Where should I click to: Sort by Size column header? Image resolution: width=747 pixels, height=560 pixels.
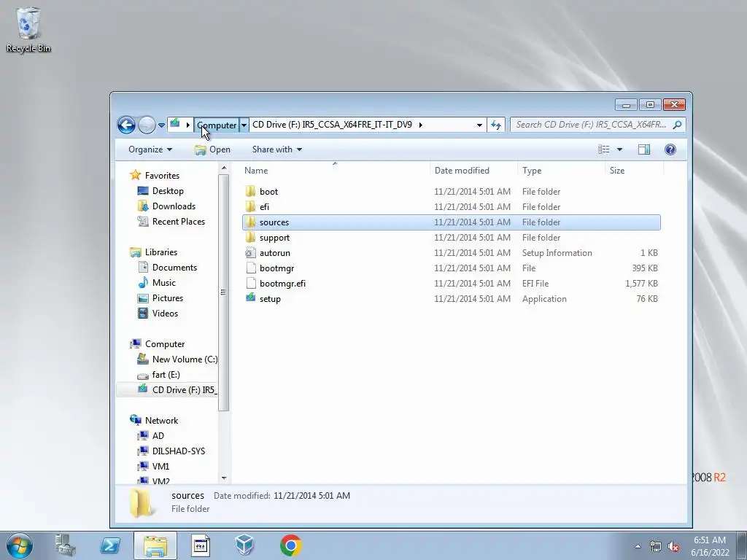click(634, 171)
